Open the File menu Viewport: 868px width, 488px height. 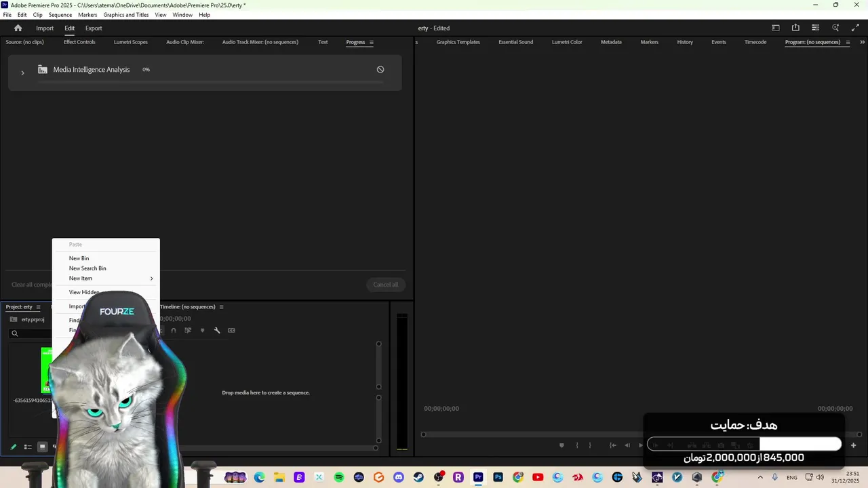(7, 15)
